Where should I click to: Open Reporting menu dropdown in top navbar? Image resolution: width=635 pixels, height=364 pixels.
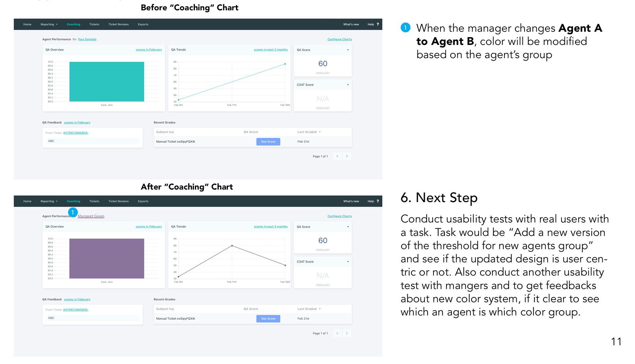[49, 24]
